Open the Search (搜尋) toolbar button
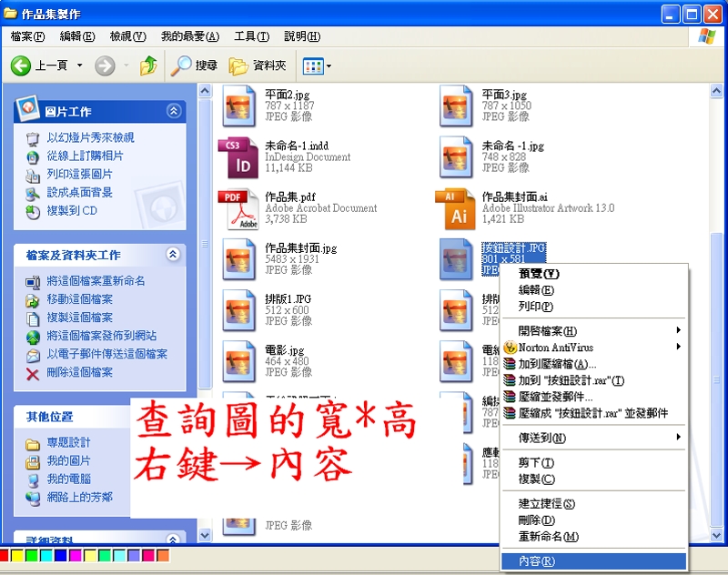The image size is (728, 575). click(195, 66)
